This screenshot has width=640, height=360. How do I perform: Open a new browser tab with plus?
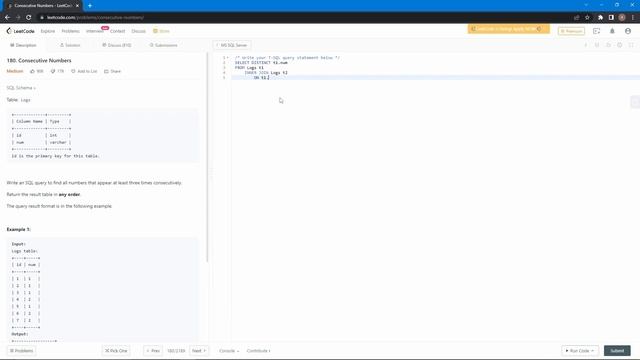point(90,6)
